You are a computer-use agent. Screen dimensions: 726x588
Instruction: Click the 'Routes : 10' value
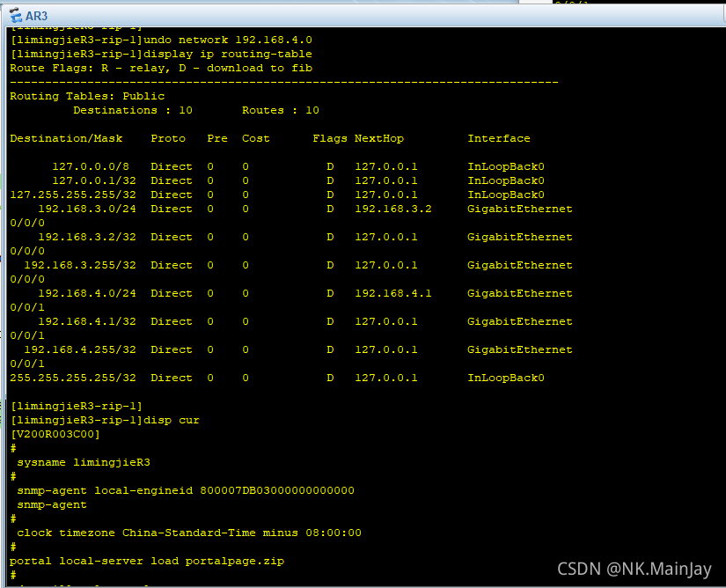coord(281,110)
